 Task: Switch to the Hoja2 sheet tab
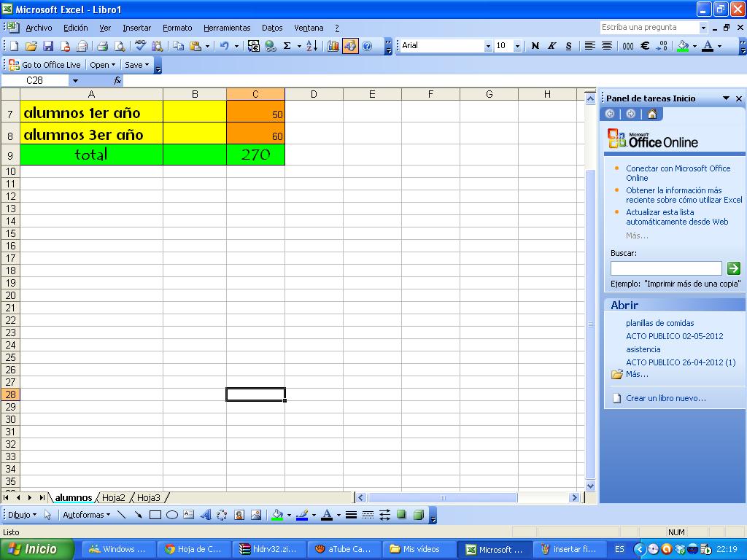click(x=113, y=497)
